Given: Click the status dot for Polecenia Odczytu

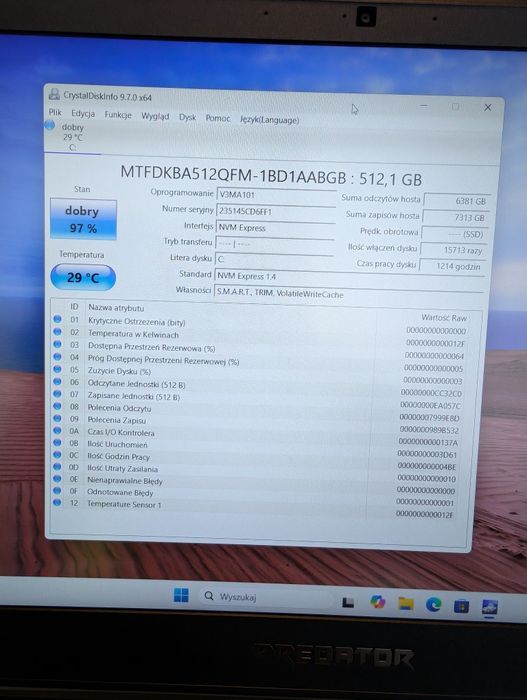Looking at the screenshot, I should [57, 406].
